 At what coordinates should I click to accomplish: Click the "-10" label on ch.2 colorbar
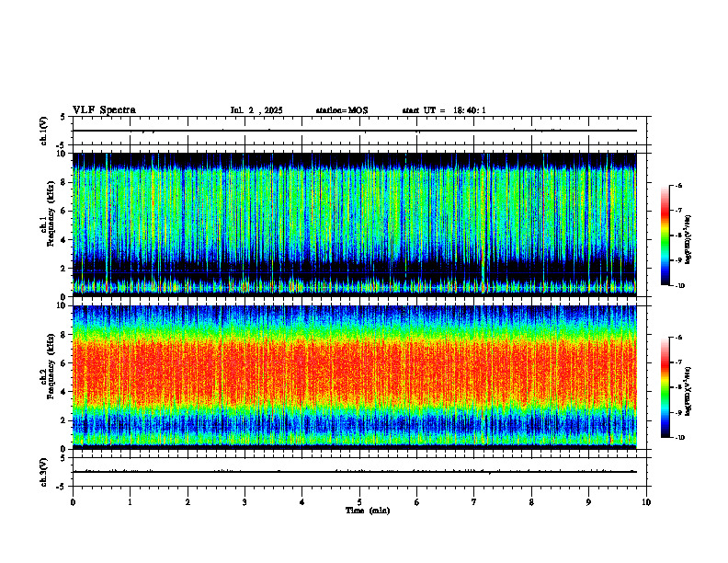tap(680, 438)
